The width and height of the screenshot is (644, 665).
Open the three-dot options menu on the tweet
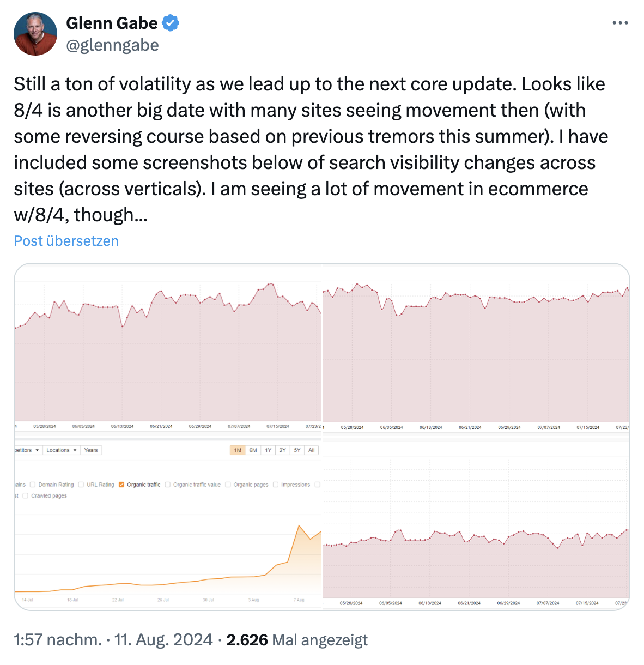pyautogui.click(x=621, y=23)
